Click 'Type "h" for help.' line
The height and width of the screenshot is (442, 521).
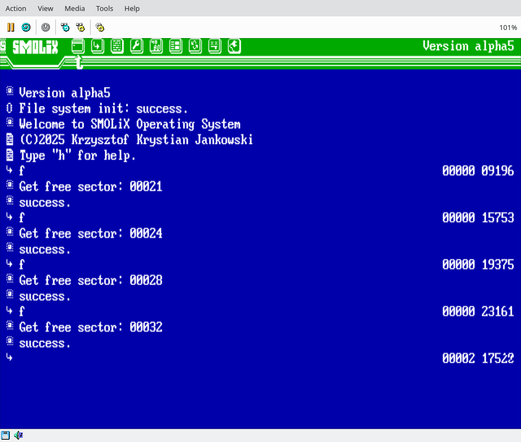point(77,155)
